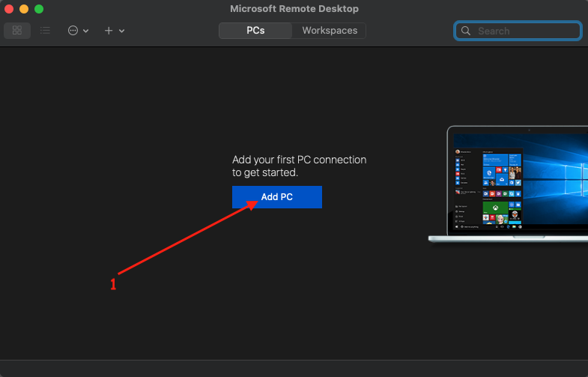
Task: Maximize the window with green button
Action: (x=39, y=9)
